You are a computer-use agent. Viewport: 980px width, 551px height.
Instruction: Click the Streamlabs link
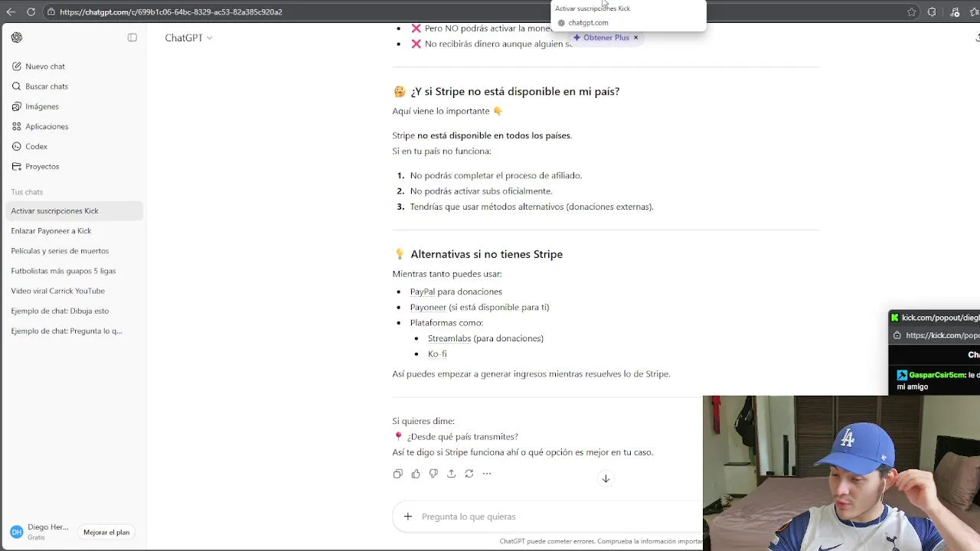[449, 338]
